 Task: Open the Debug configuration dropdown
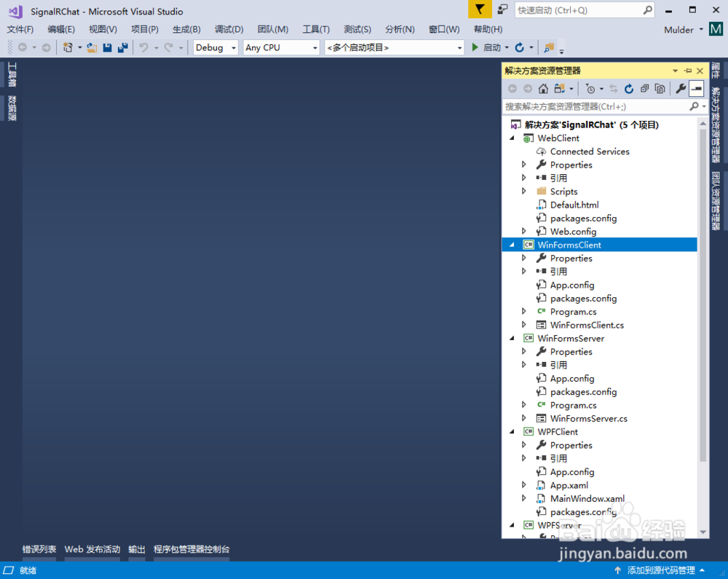tap(215, 47)
